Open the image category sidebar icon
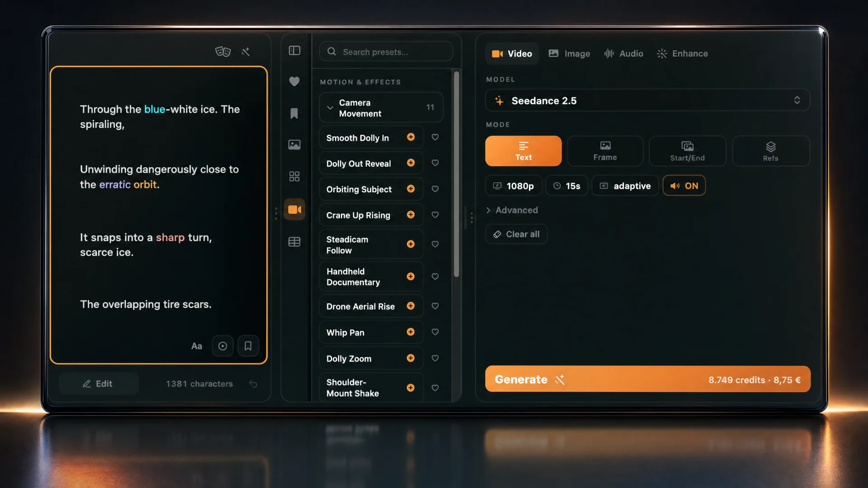This screenshot has height=488, width=868. (x=294, y=145)
